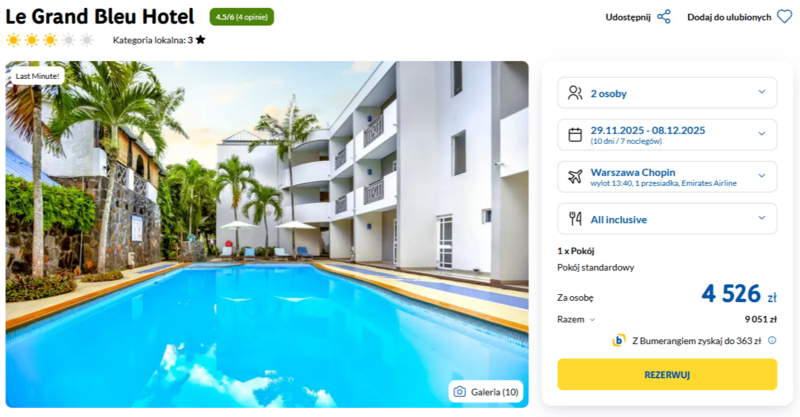Click the Bumerang logo icon
Screen dimensions: 800x417
tap(619, 340)
